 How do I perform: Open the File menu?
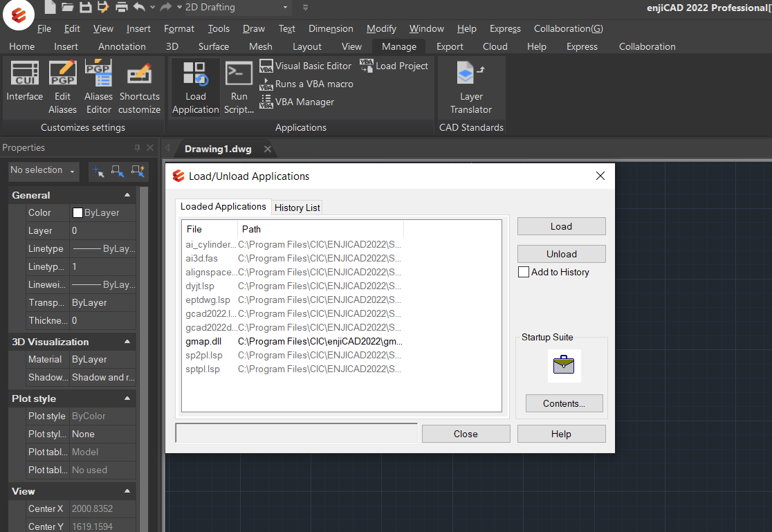point(44,28)
